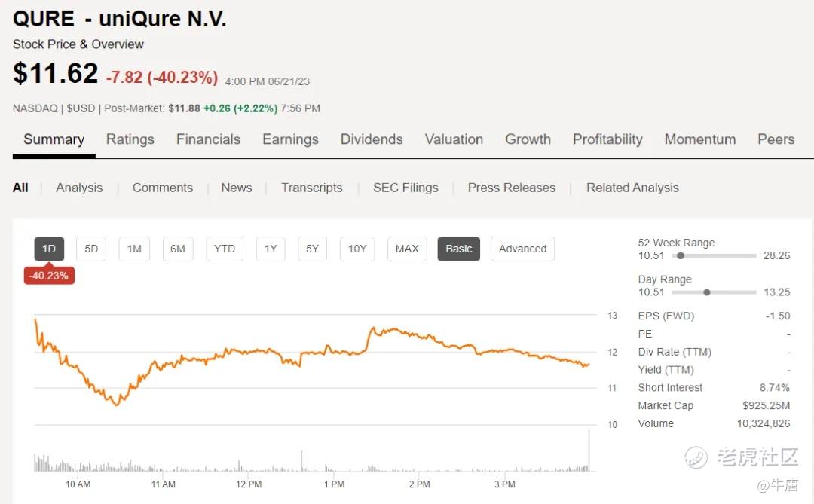
Task: Choose the MAX chart range
Action: click(x=407, y=249)
